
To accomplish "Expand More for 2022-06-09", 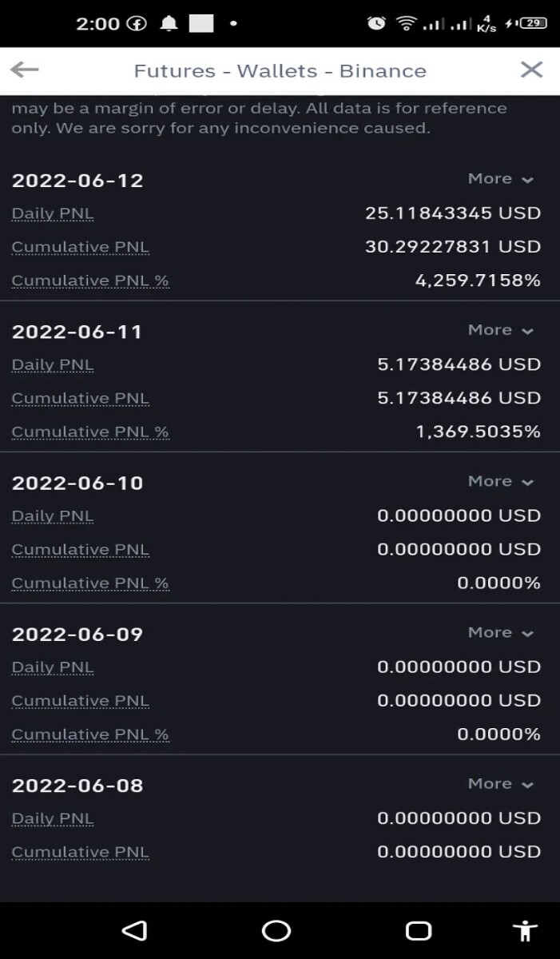I will point(500,632).
